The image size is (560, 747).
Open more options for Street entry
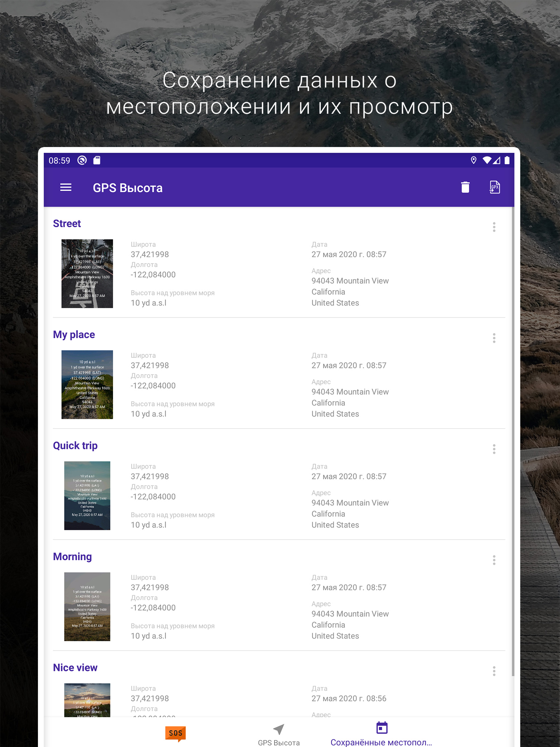pos(494,227)
